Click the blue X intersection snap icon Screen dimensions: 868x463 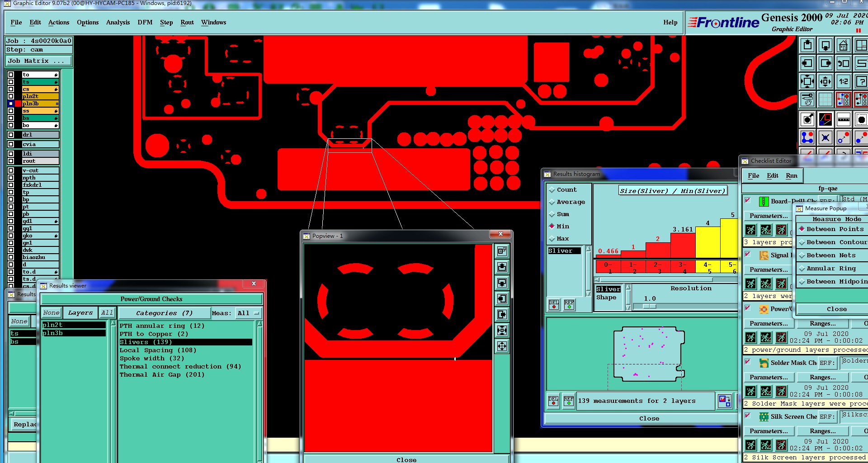click(x=826, y=137)
